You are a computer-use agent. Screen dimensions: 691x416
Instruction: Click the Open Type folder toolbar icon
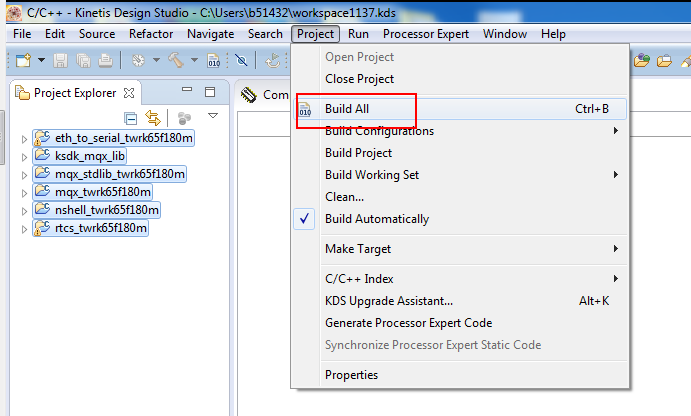(x=642, y=60)
